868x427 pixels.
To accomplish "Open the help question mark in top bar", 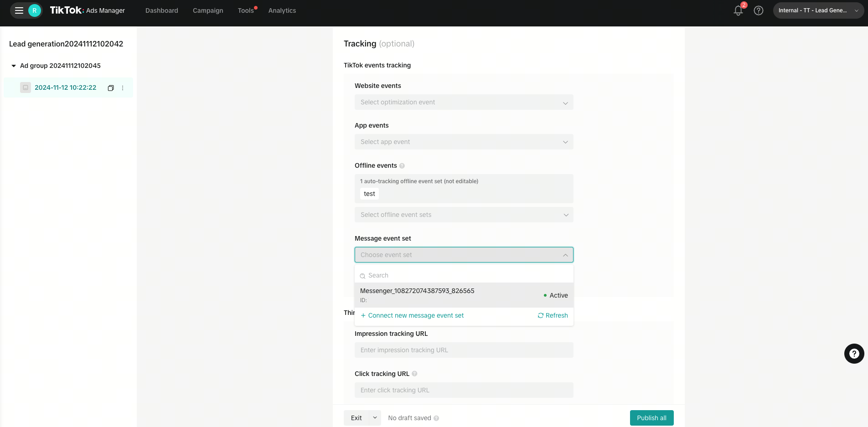I will [x=759, y=10].
